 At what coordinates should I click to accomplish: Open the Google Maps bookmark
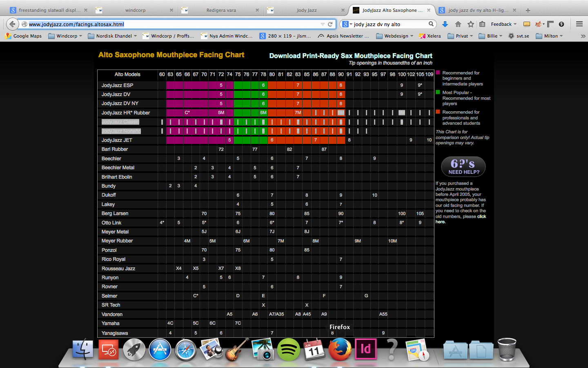tap(23, 36)
